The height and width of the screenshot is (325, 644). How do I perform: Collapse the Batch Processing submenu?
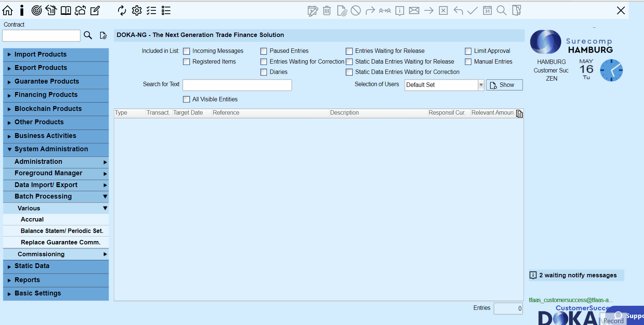[56, 196]
